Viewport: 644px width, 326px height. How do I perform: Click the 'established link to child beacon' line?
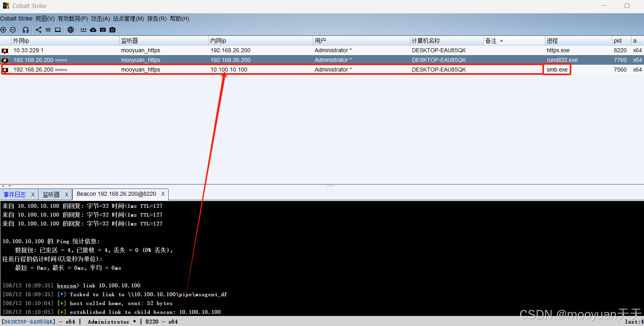point(112,312)
